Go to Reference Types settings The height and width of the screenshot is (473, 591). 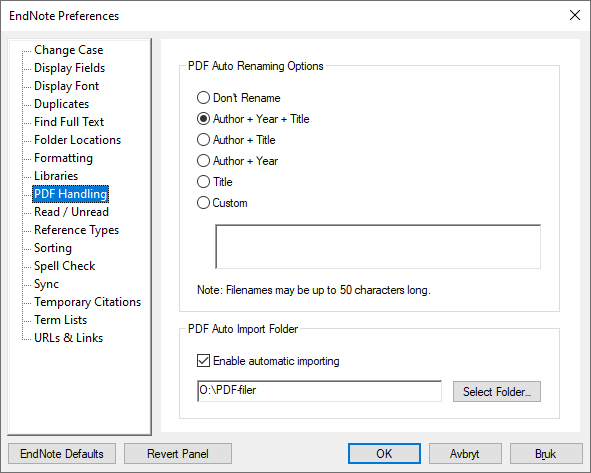[x=77, y=230]
